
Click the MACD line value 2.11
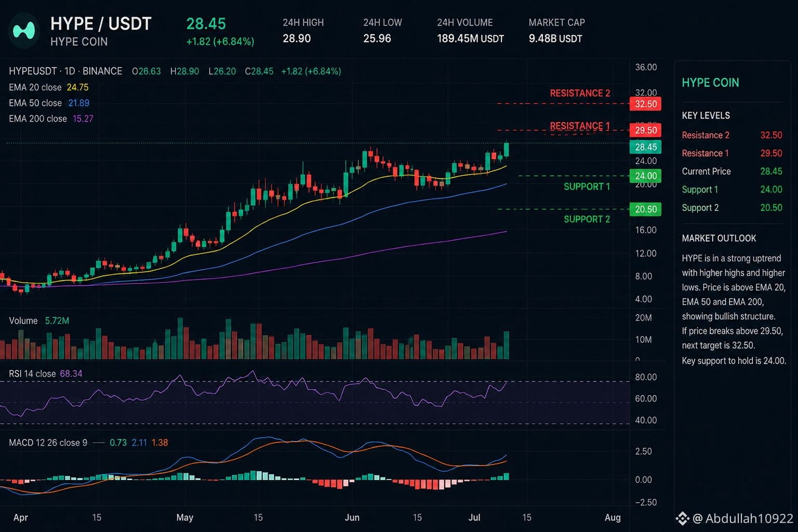tap(139, 443)
